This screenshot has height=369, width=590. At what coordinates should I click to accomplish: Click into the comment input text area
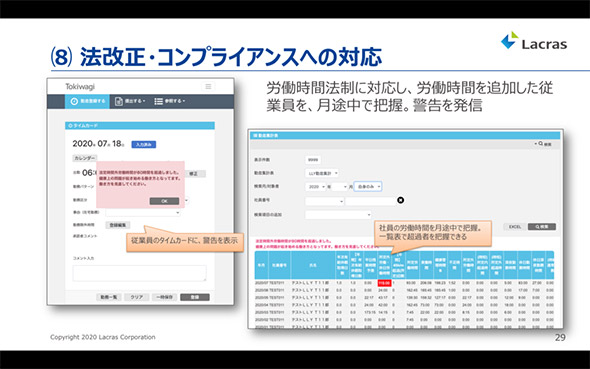pos(140,273)
